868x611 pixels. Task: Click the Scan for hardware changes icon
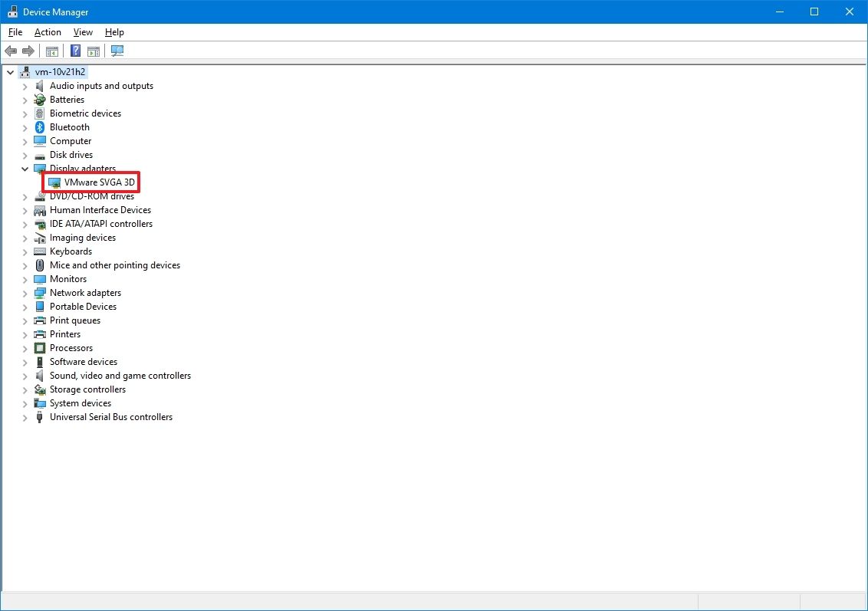(x=117, y=51)
